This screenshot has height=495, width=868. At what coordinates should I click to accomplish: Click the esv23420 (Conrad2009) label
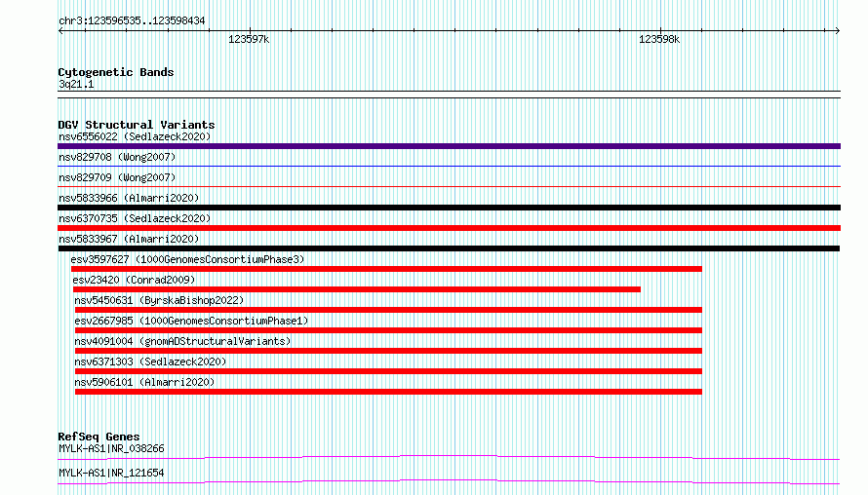pos(134,280)
